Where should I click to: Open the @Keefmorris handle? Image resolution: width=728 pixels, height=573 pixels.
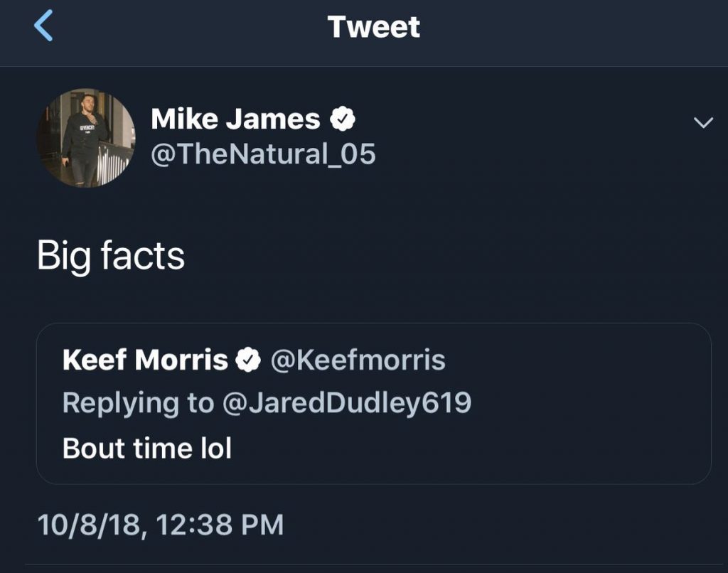358,360
